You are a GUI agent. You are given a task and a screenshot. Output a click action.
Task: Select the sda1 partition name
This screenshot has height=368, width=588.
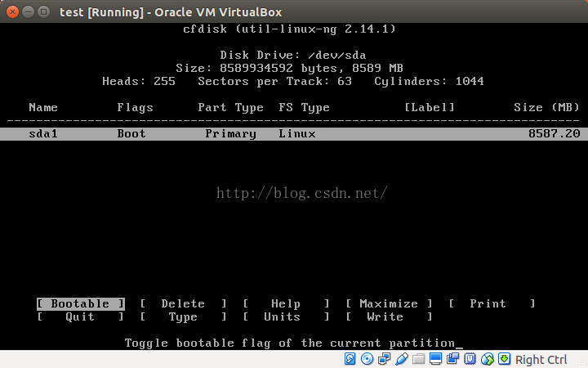[x=43, y=133]
